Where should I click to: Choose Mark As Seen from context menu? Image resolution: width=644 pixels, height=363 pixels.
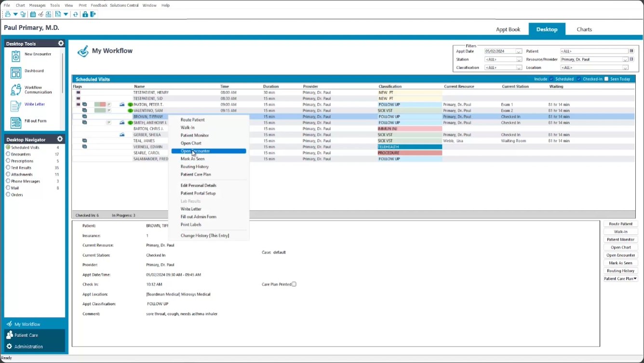click(x=192, y=159)
